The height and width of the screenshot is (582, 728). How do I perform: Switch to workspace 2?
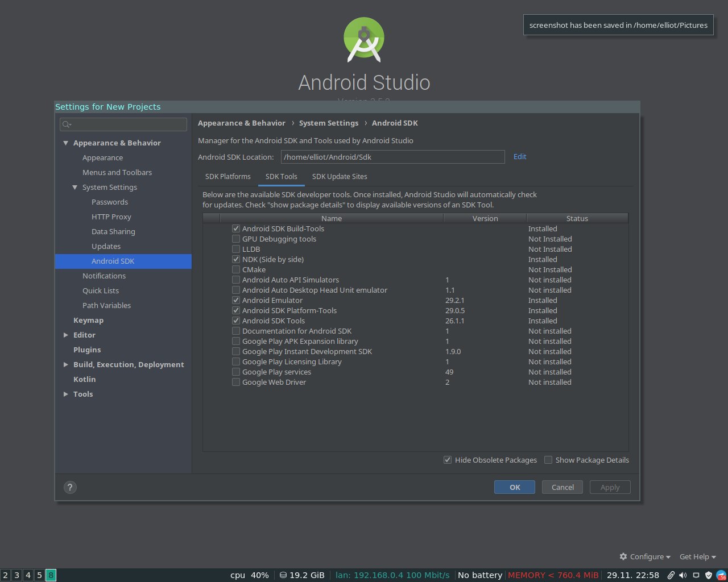[x=6, y=575]
